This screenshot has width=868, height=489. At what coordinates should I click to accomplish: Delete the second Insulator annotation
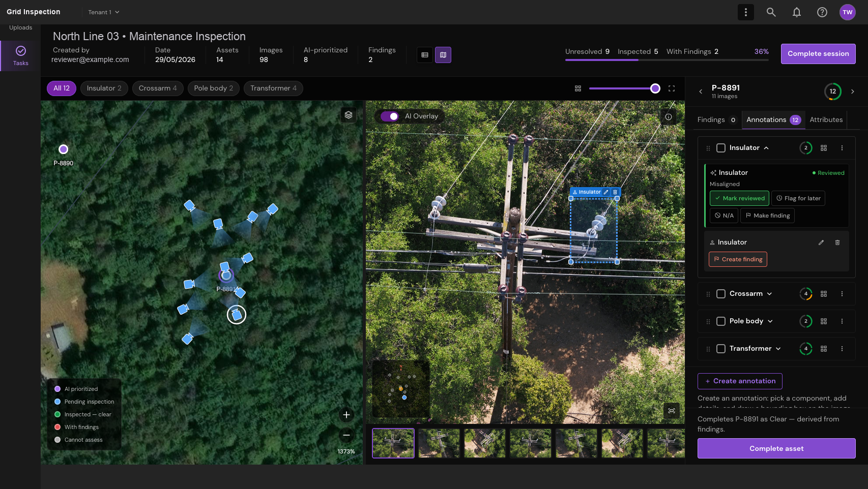coord(837,242)
